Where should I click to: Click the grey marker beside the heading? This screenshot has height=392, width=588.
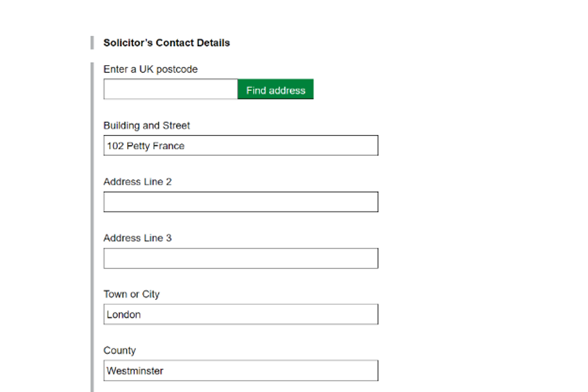pyautogui.click(x=92, y=43)
